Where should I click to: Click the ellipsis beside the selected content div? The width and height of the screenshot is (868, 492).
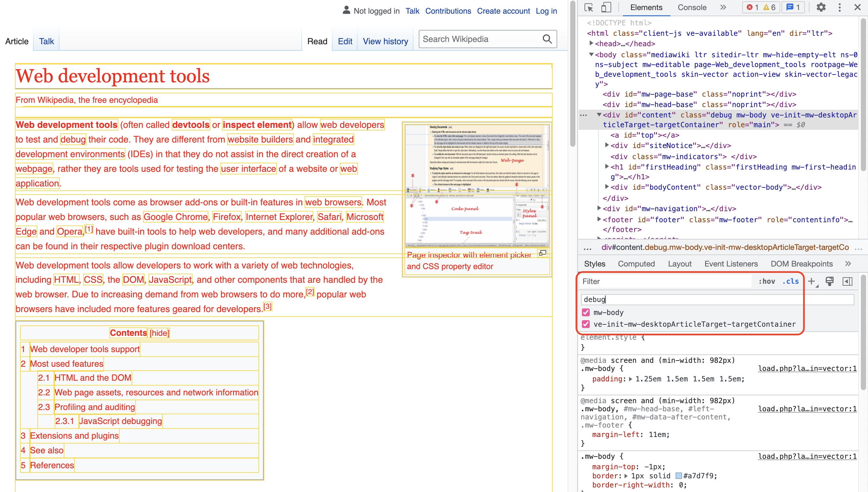[584, 115]
